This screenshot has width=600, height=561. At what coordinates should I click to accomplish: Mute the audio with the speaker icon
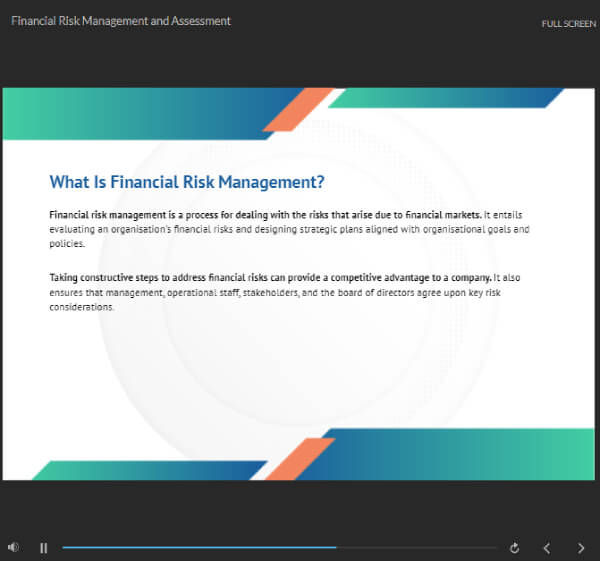click(x=13, y=548)
